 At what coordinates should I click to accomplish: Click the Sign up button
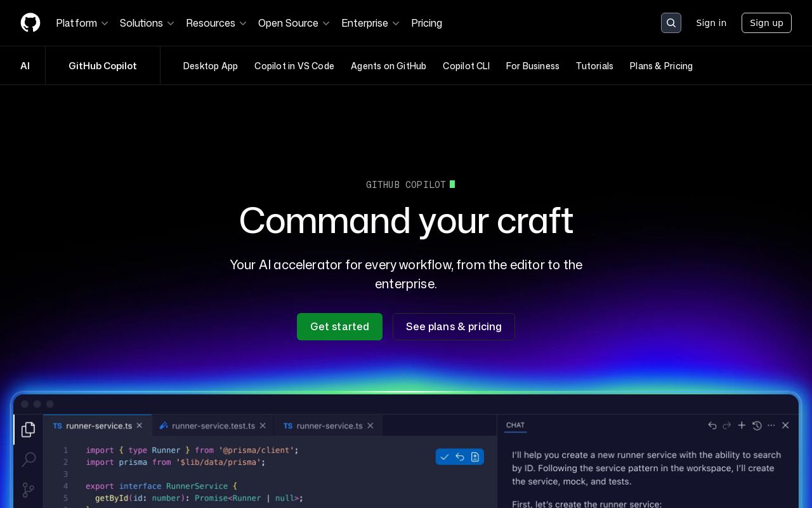click(766, 23)
